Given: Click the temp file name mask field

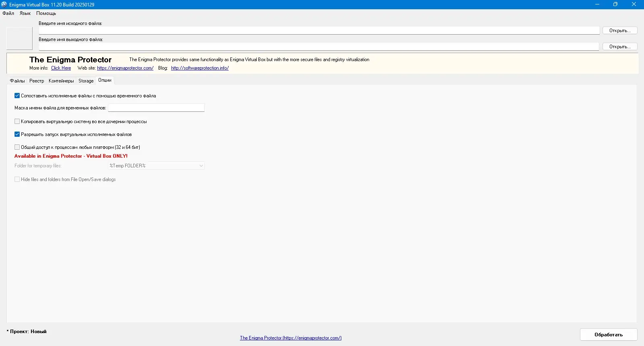Looking at the screenshot, I should (x=156, y=108).
